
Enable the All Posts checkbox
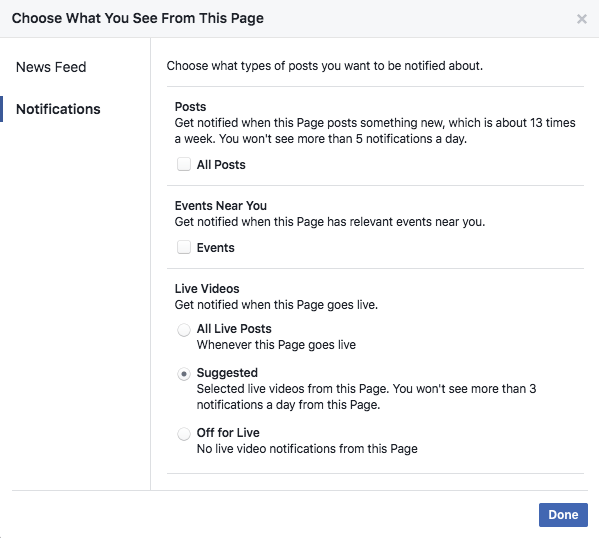tap(184, 164)
